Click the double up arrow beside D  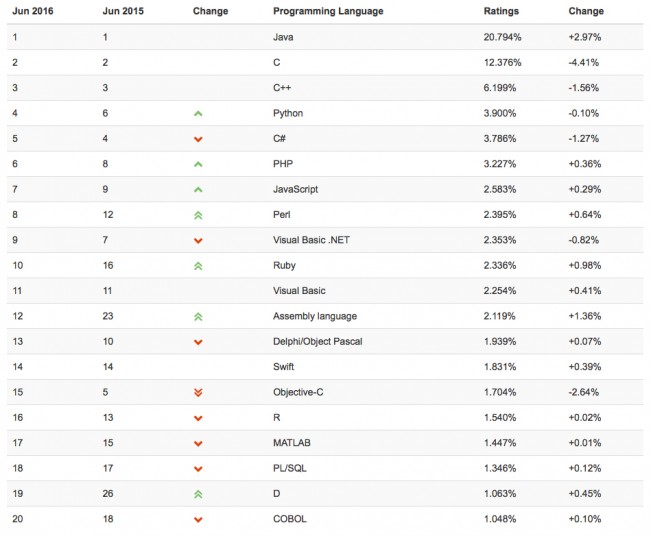click(198, 494)
